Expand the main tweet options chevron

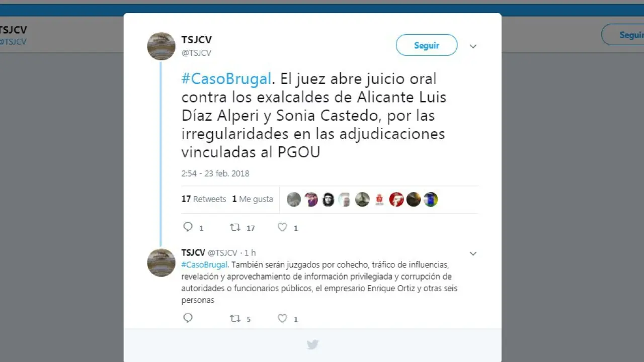[473, 46]
